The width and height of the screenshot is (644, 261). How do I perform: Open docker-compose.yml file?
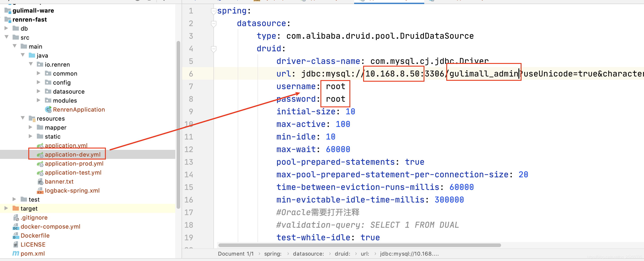pyautogui.click(x=50, y=227)
